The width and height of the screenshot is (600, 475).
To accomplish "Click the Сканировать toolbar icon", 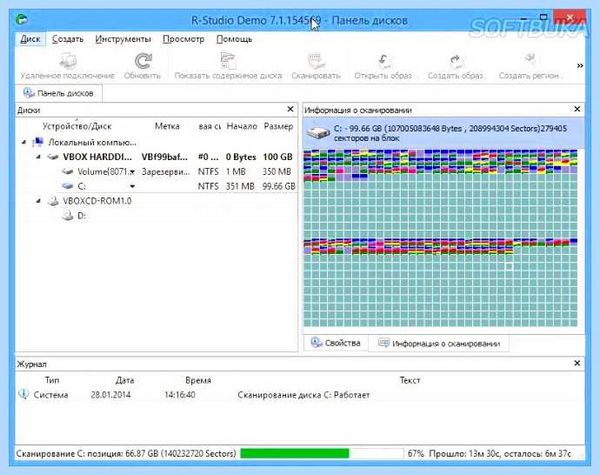I will (316, 61).
